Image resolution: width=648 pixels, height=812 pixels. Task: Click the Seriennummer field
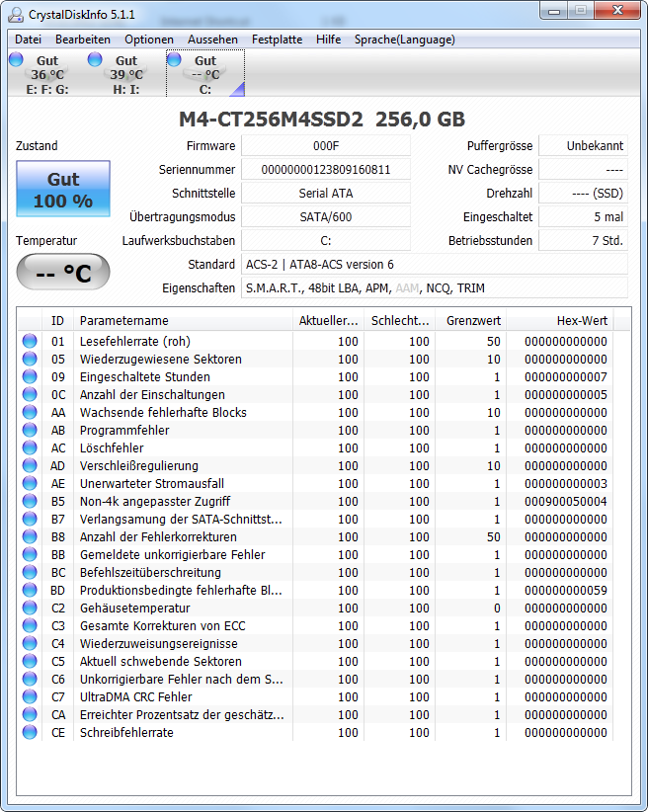(326, 169)
